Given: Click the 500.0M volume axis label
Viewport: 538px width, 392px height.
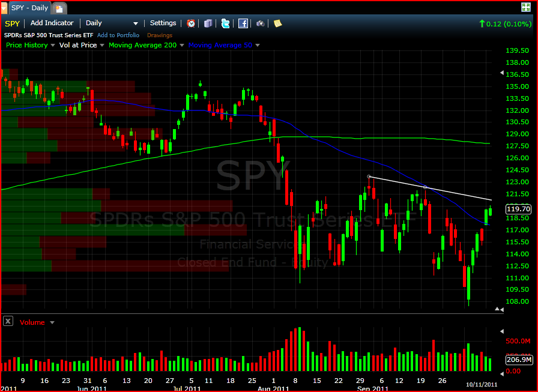Looking at the screenshot, I should 518,341.
